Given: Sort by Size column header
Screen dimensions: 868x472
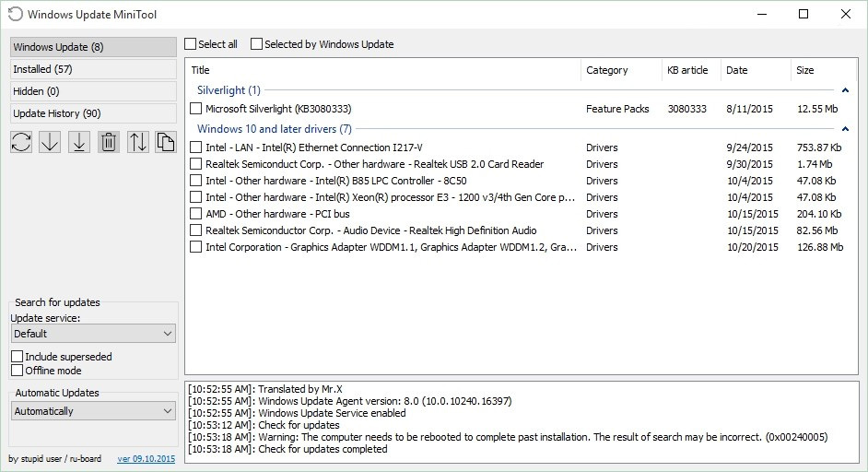Looking at the screenshot, I should click(824, 70).
